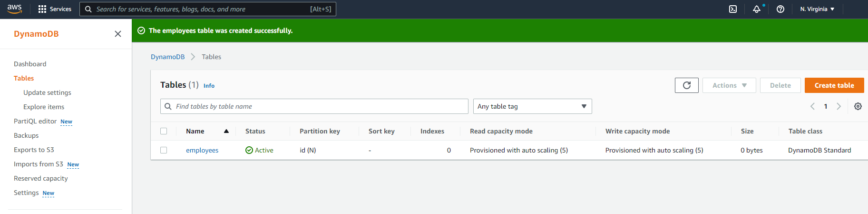Click the id (N) partition key cell
The width and height of the screenshot is (868, 214).
(x=308, y=150)
